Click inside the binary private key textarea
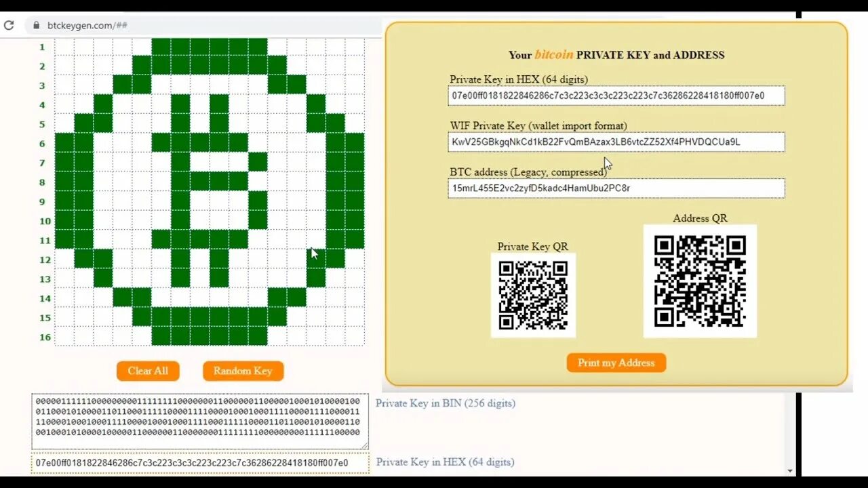The image size is (868, 488). click(x=200, y=421)
